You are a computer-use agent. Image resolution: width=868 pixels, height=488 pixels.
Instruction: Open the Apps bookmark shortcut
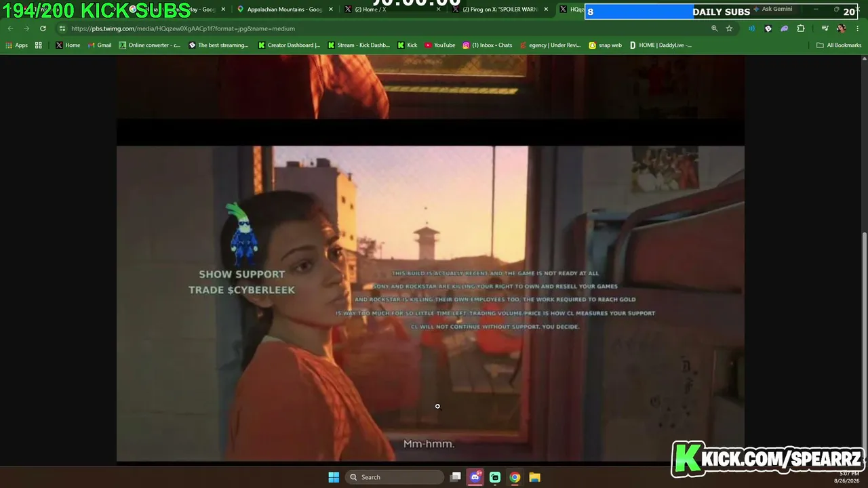coord(17,45)
